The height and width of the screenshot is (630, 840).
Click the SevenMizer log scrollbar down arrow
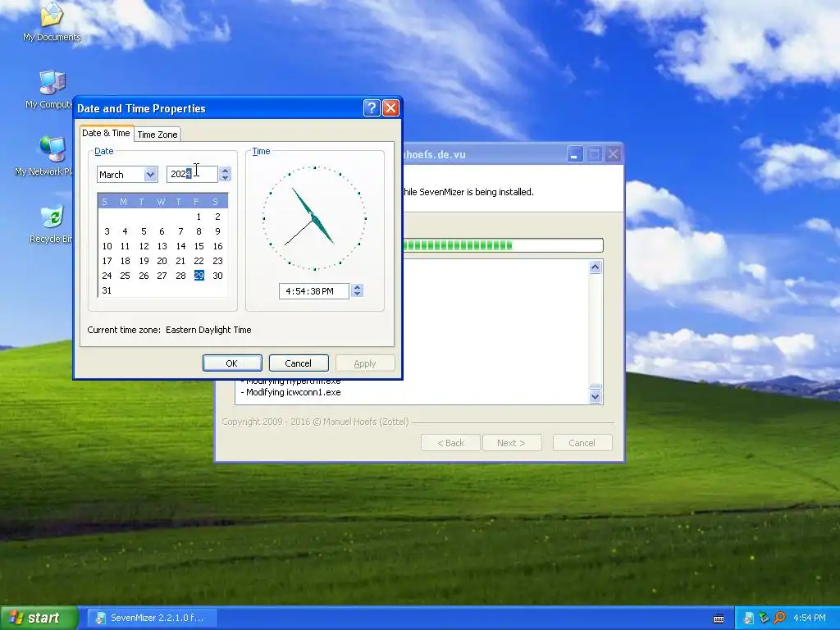click(x=596, y=397)
